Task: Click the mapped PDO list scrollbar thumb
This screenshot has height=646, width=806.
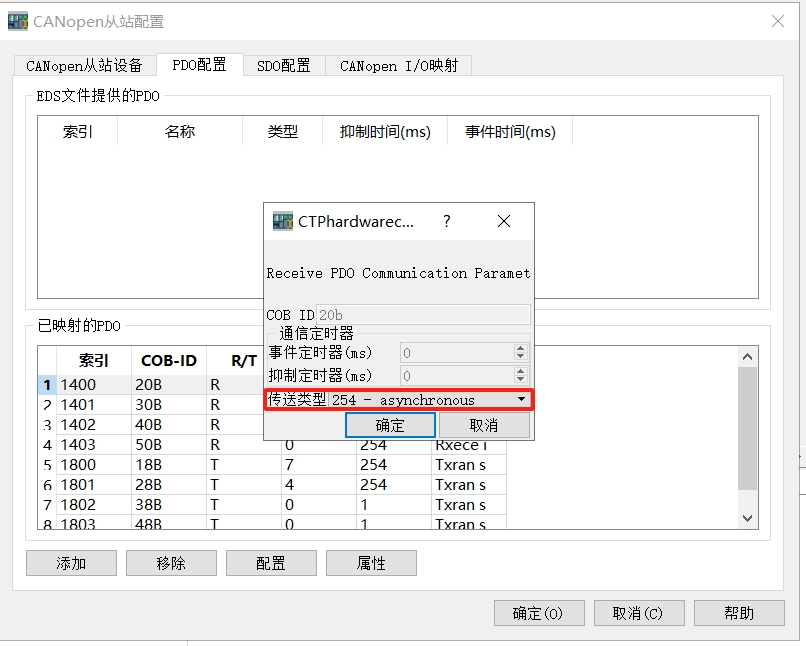Action: point(747,429)
